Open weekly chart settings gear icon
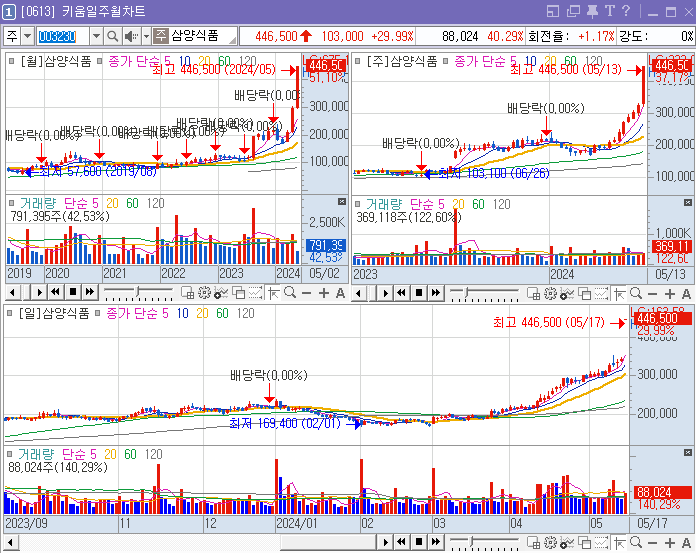This screenshot has width=696, height=553. [550, 293]
